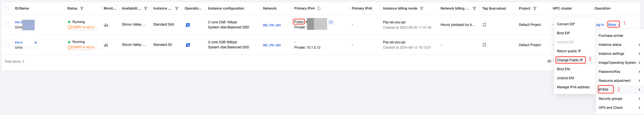Filter by Instance billing mode icon
The height and width of the screenshot is (115, 644).
pyautogui.click(x=422, y=8)
